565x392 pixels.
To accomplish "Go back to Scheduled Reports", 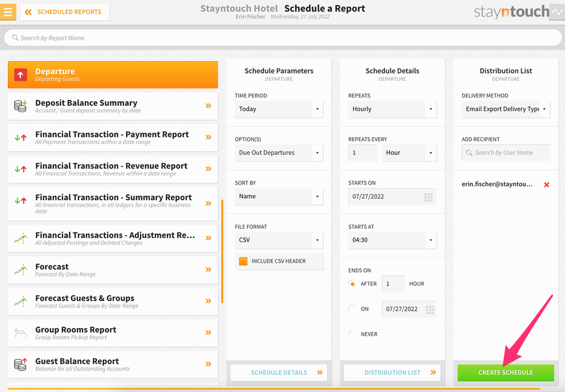I will click(65, 12).
